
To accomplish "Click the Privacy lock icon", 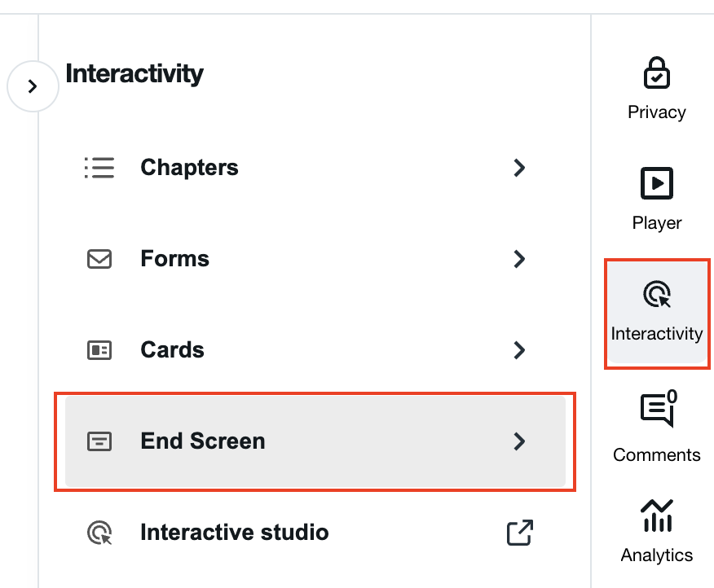I will pos(657,73).
